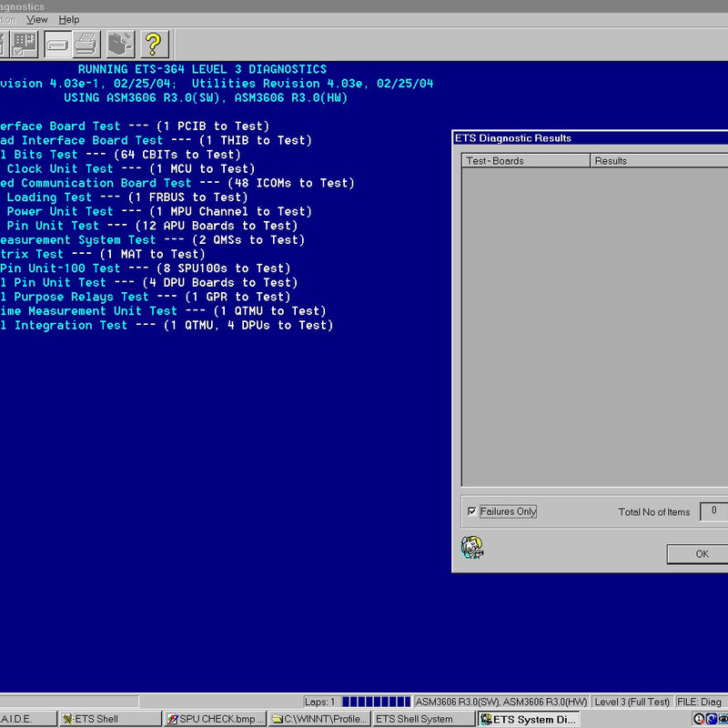This screenshot has width=728, height=728.
Task: Uncheck the Failures Only checkbox
Action: [471, 511]
